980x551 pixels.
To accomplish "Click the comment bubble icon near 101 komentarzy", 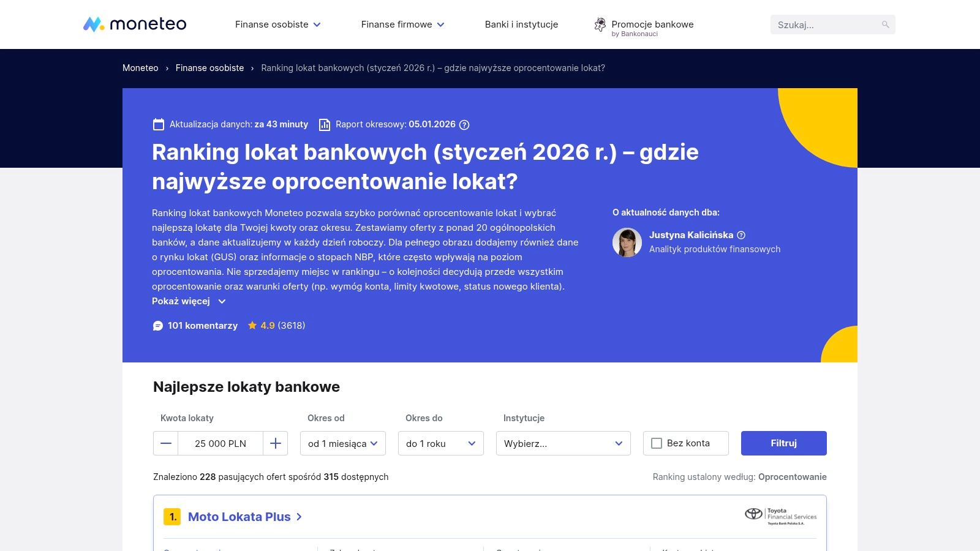I will (x=158, y=326).
